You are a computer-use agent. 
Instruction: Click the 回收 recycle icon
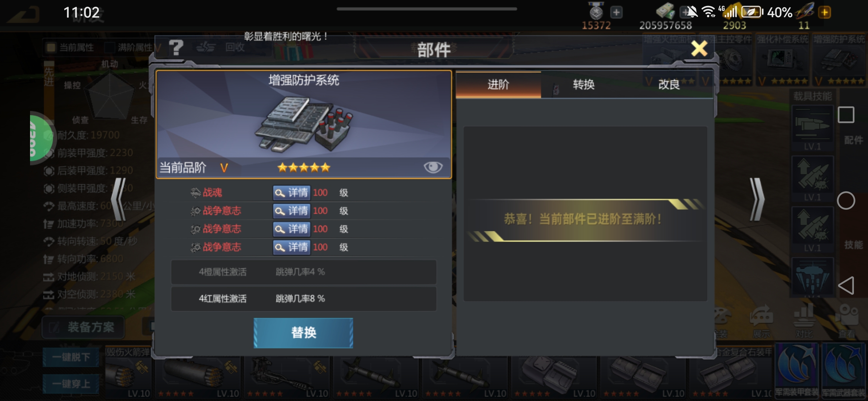point(220,48)
